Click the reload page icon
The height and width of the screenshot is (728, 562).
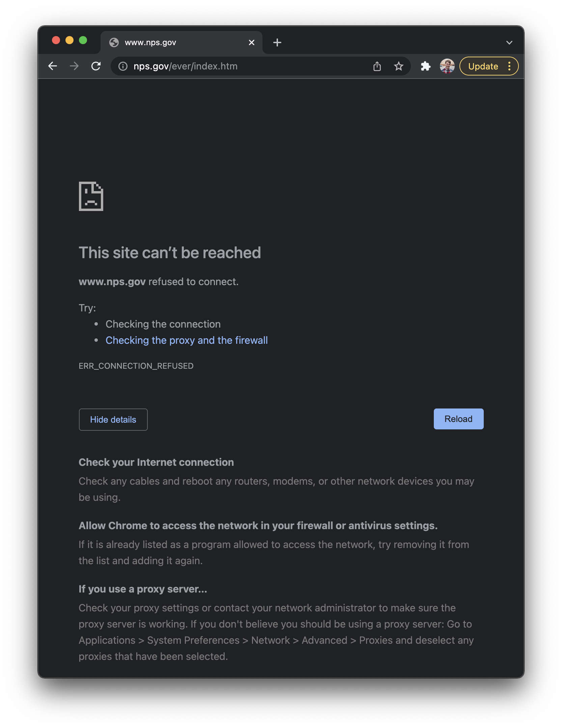[x=96, y=66]
